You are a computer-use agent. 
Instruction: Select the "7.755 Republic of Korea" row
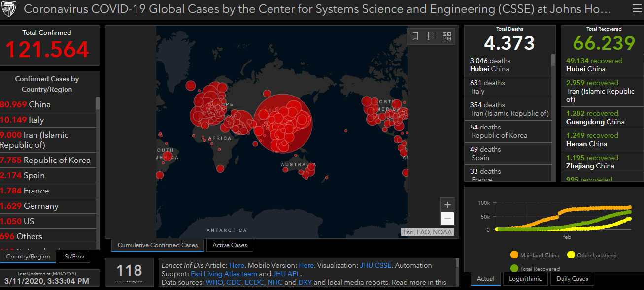tap(48, 160)
